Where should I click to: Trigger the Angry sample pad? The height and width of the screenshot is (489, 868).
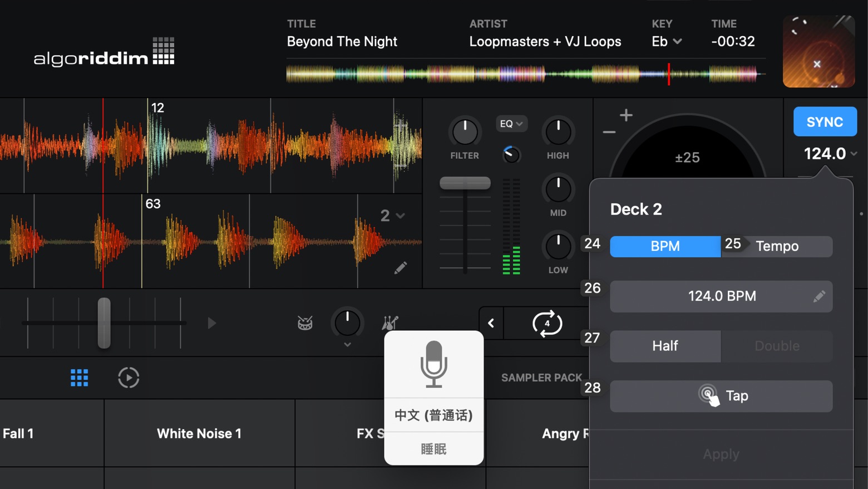coord(537,433)
